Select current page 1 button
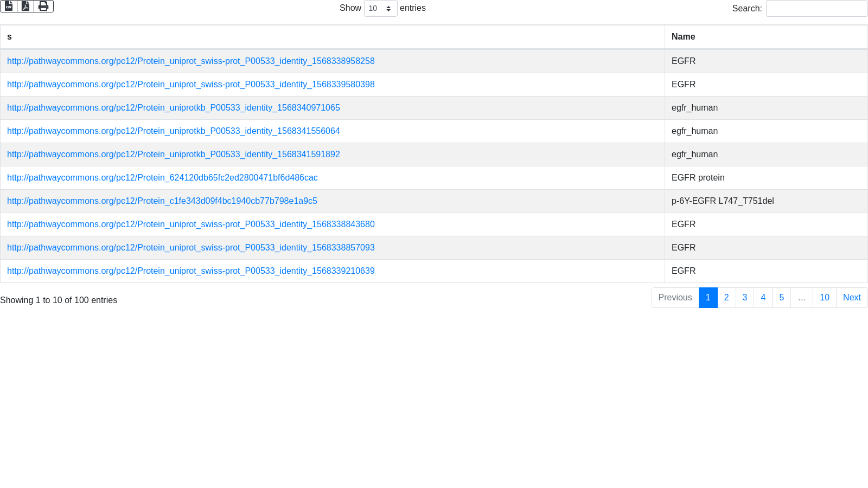This screenshot has width=868, height=488. tap(708, 298)
